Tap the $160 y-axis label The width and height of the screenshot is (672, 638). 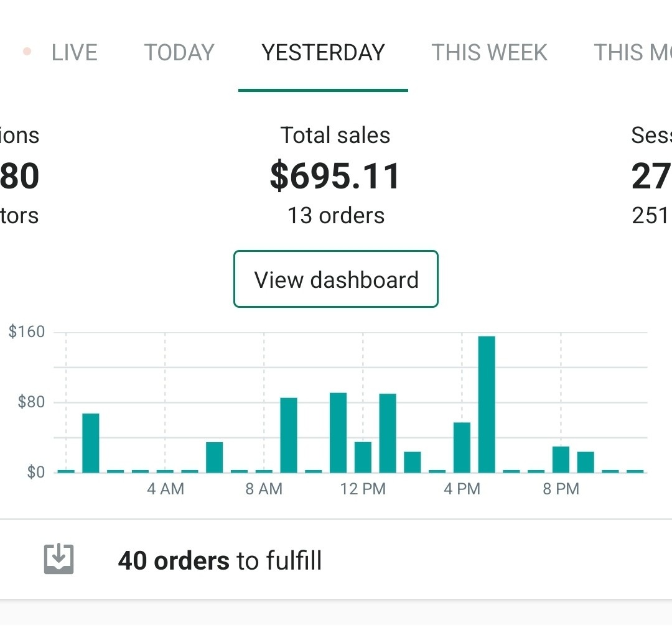tap(27, 332)
